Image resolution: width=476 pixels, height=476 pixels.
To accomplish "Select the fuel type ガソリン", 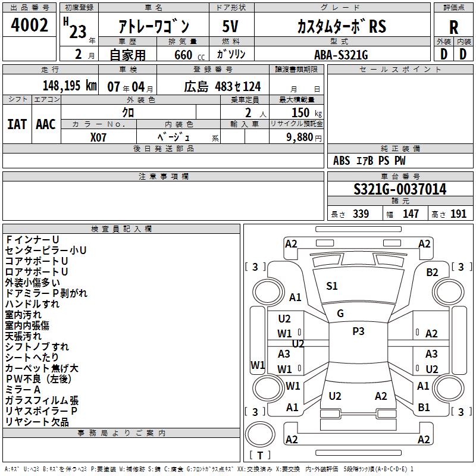I will point(231,54).
